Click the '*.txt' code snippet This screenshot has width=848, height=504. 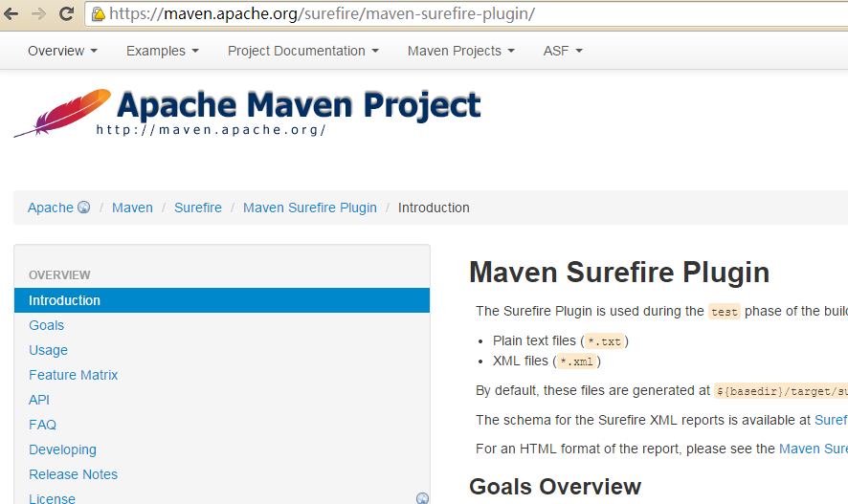coord(604,341)
